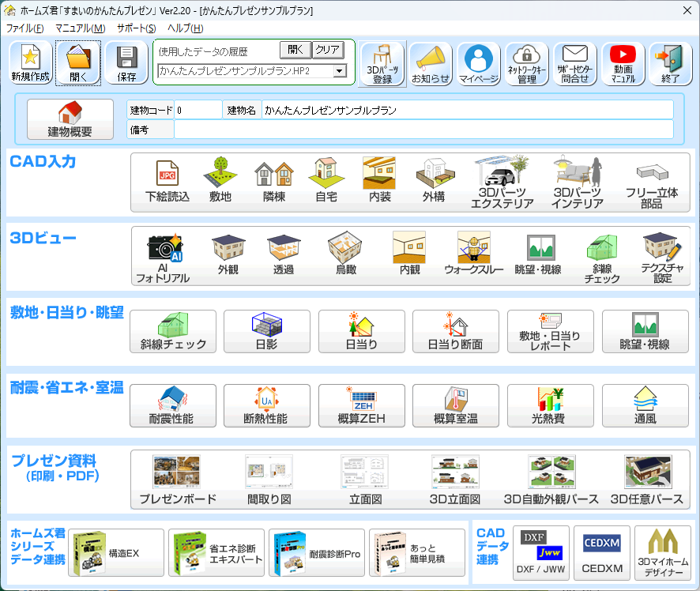Select the 敷地 (site) CAD input tool
This screenshot has height=591, width=700.
tap(221, 179)
